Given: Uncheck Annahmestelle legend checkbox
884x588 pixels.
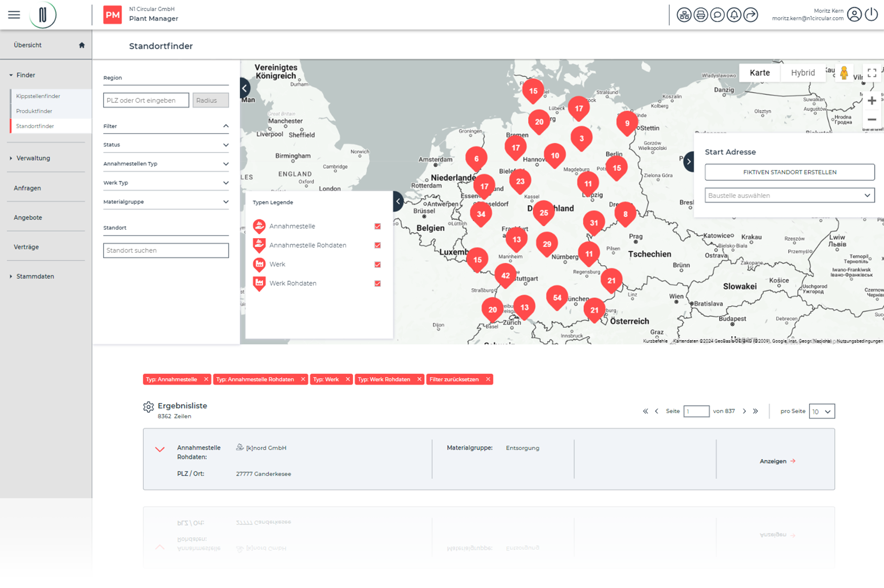Looking at the screenshot, I should tap(378, 226).
